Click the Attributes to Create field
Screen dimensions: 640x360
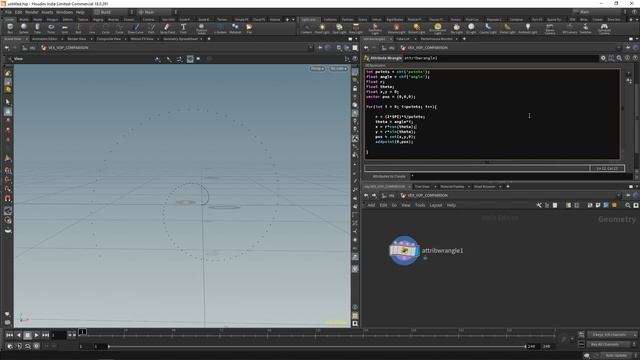521,176
